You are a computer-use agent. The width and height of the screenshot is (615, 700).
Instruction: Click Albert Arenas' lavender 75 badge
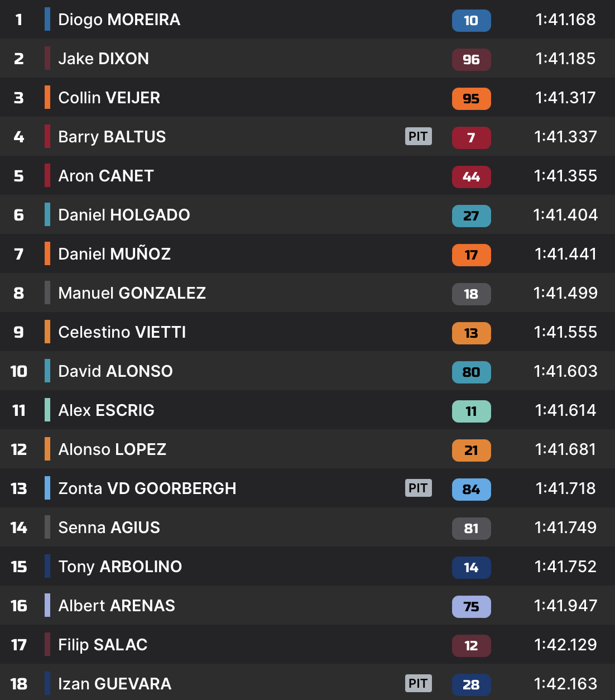471,607
